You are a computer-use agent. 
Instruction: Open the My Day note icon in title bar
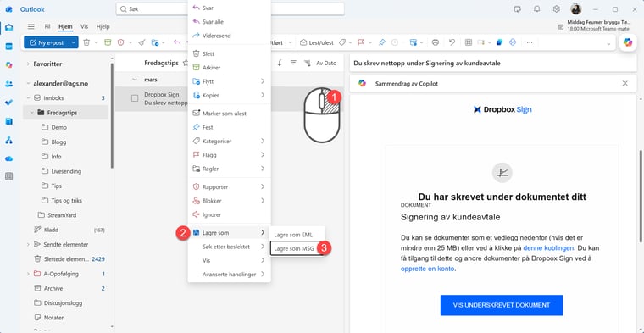[518, 9]
